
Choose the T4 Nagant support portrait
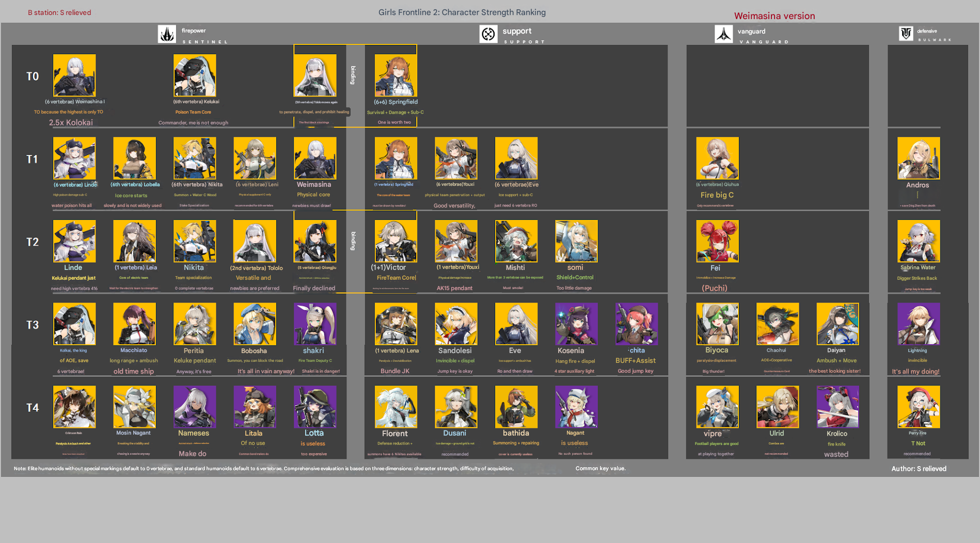point(576,407)
